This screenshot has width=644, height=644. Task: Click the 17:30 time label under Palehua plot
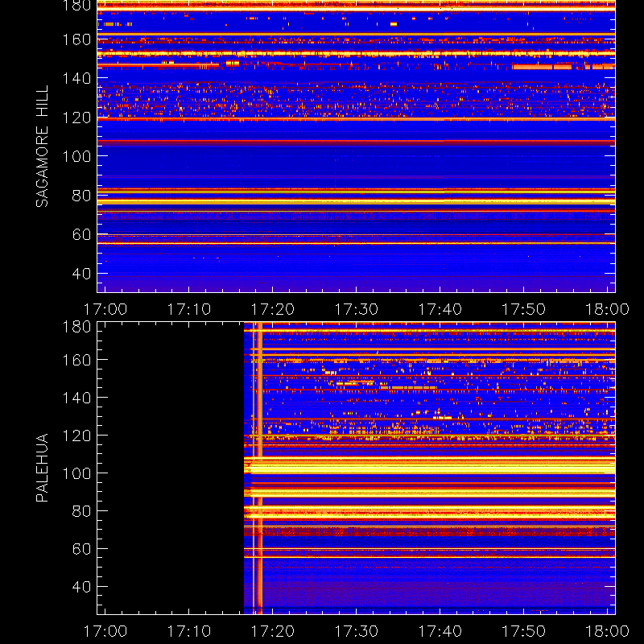click(x=357, y=631)
